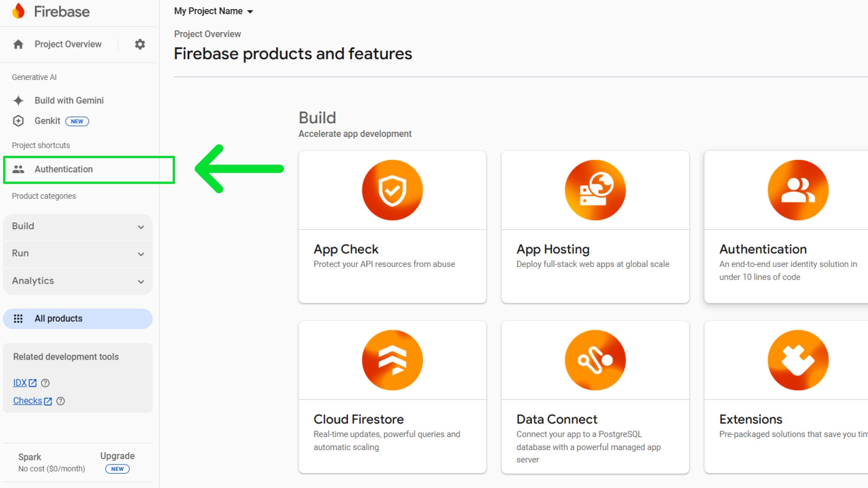Select the App Check shield icon
868x488 pixels.
(x=392, y=190)
